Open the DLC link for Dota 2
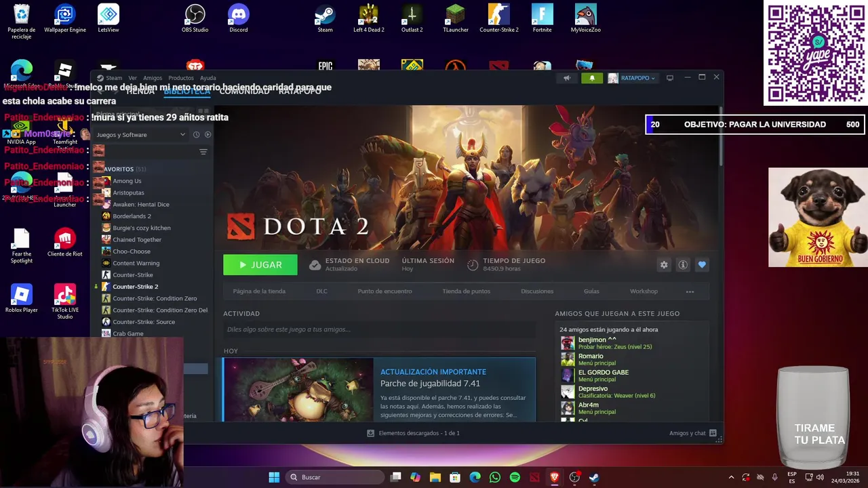Screen dimensions: 868x488 pyautogui.click(x=321, y=291)
